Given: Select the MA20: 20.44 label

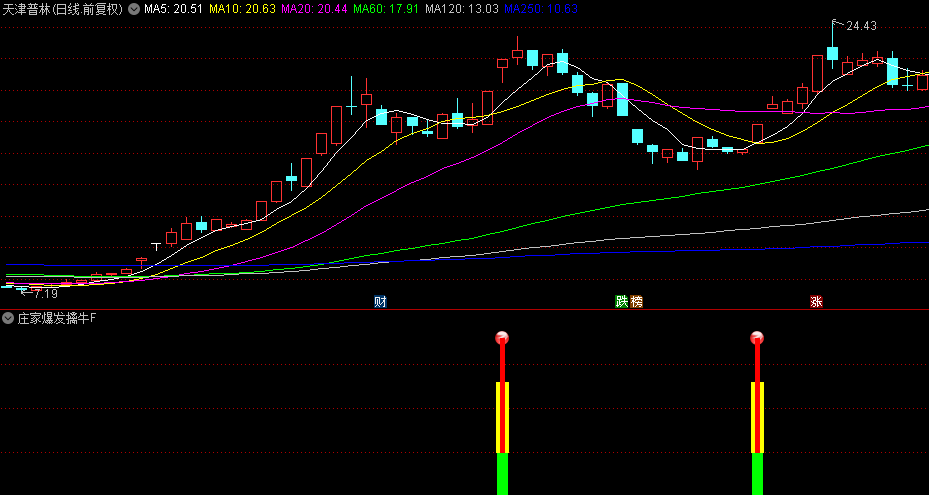Looking at the screenshot, I should pyautogui.click(x=314, y=9).
